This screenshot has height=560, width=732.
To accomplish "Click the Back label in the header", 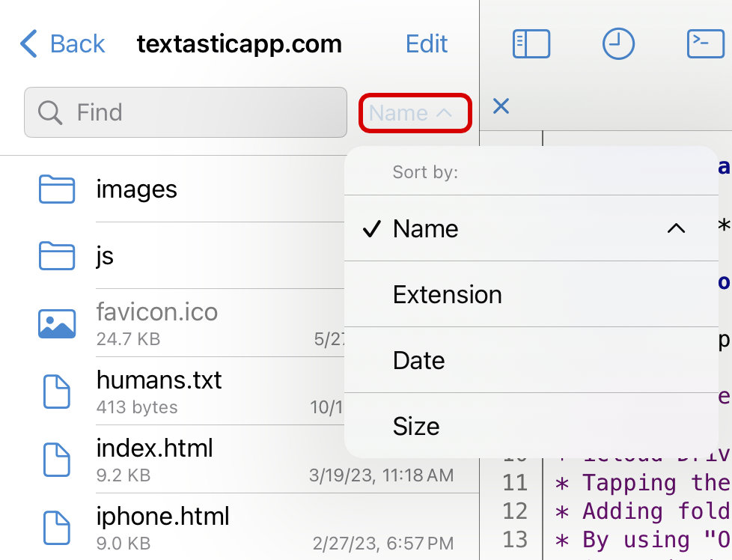I will click(78, 44).
